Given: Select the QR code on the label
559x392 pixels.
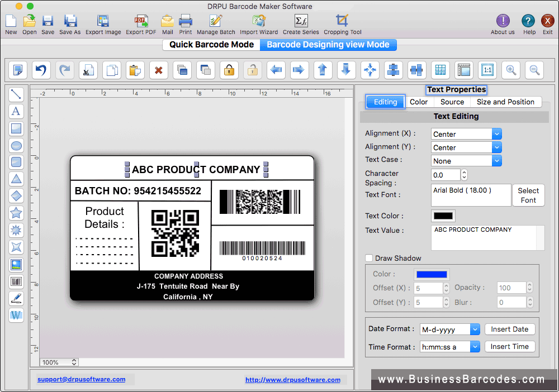Looking at the screenshot, I should pyautogui.click(x=175, y=233).
